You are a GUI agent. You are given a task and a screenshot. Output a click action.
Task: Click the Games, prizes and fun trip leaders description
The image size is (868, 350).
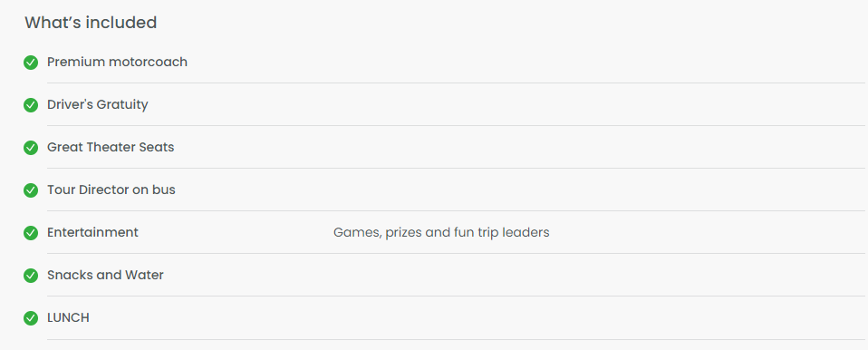pos(441,233)
